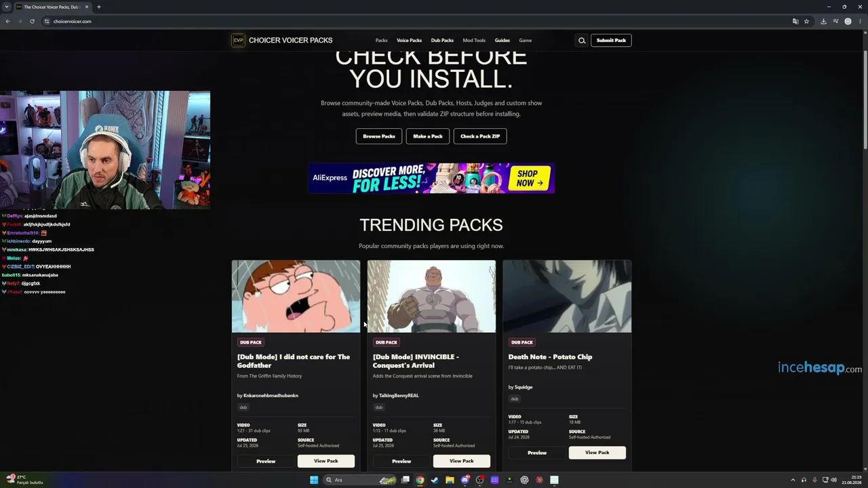Click the CVP logo icon
The image size is (868, 488).
[x=238, y=41]
